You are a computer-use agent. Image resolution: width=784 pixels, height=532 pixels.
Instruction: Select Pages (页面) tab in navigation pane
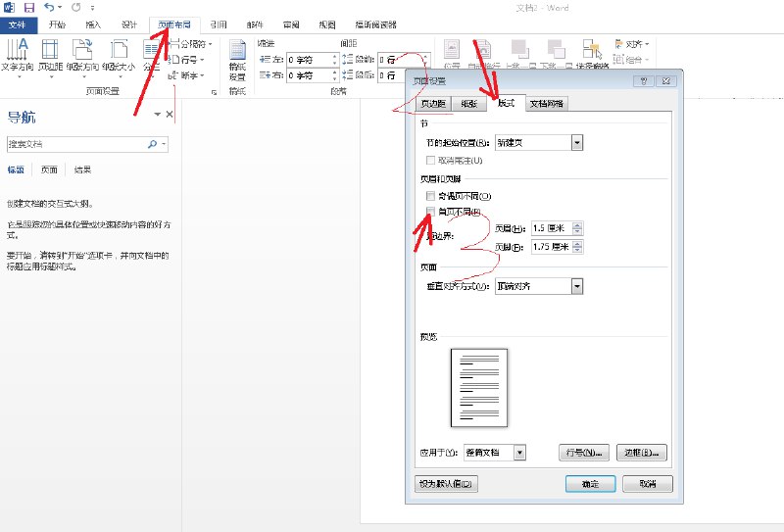point(49,170)
